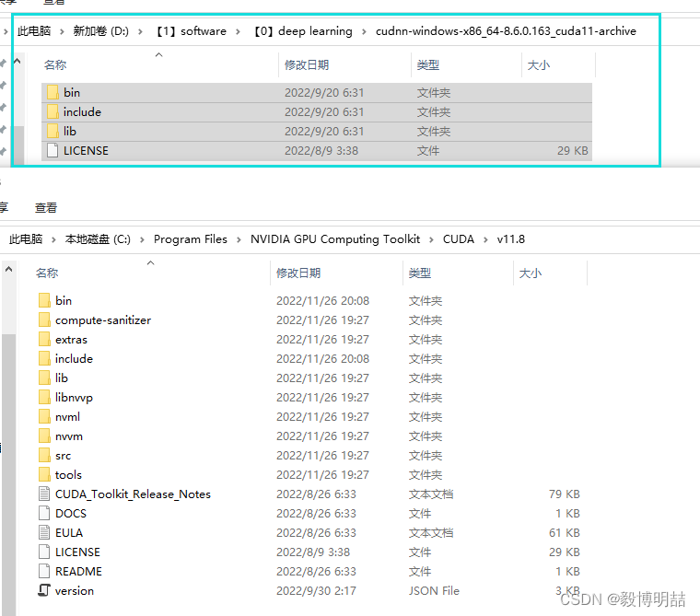Expand the chevron after 本地磁盘 (C:) in path
Image resolution: width=700 pixels, height=616 pixels.
pos(143,239)
